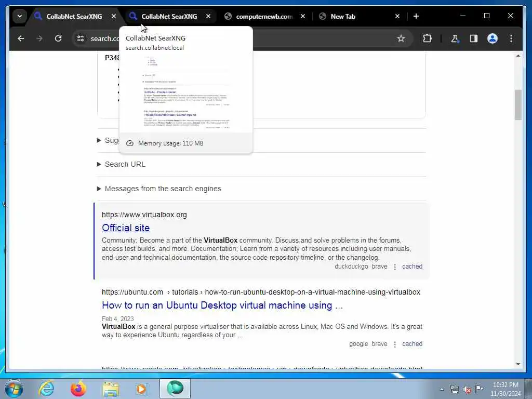Go back to previous page

click(x=21, y=38)
